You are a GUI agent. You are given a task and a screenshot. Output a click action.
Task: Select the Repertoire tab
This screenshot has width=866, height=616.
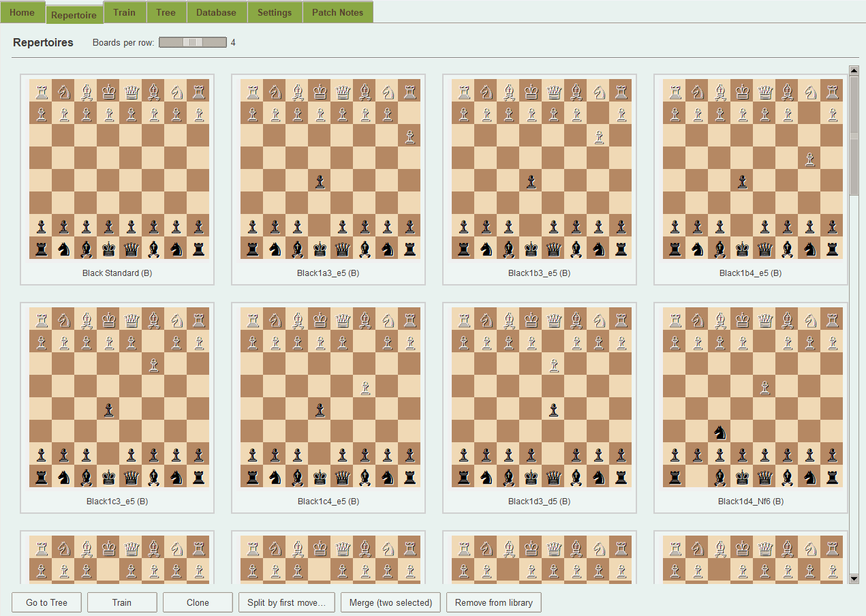click(x=74, y=14)
